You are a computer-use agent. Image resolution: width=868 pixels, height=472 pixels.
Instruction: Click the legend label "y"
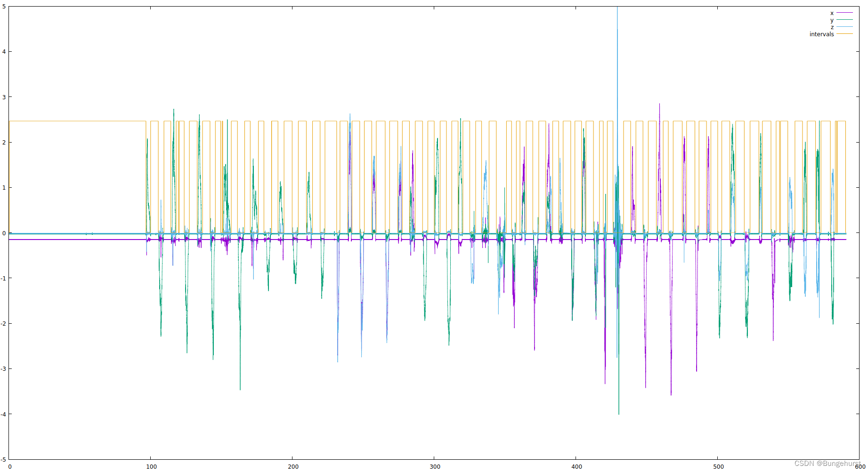(x=832, y=20)
